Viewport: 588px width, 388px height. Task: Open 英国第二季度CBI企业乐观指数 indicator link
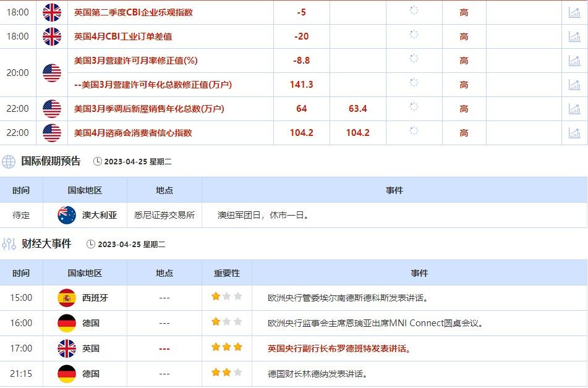133,12
